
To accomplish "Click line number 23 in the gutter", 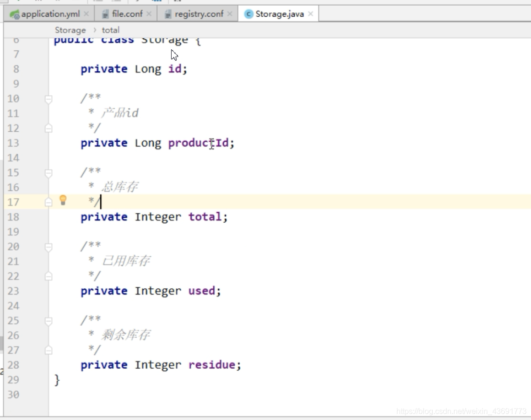I will click(x=13, y=291).
